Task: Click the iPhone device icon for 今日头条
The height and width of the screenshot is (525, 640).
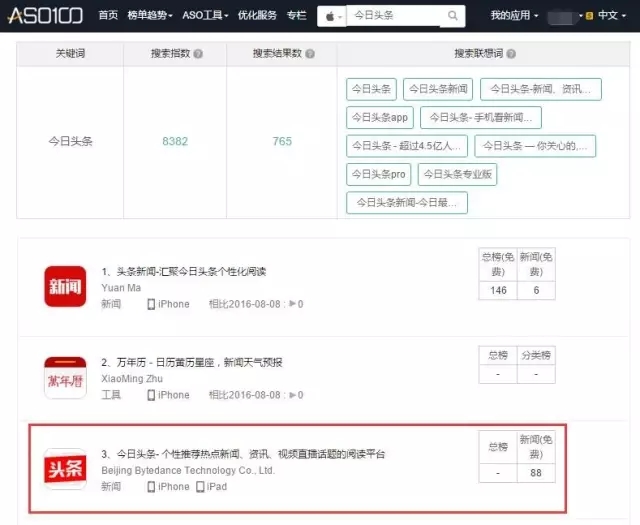Action: tap(151, 487)
